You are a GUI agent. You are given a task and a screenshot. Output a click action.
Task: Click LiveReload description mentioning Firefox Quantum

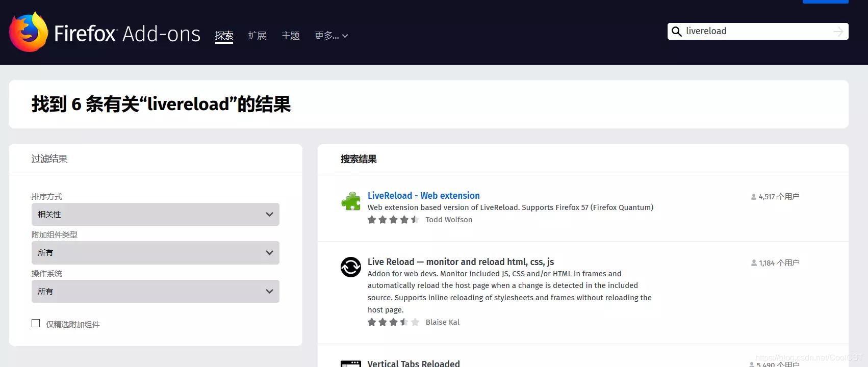[510, 207]
